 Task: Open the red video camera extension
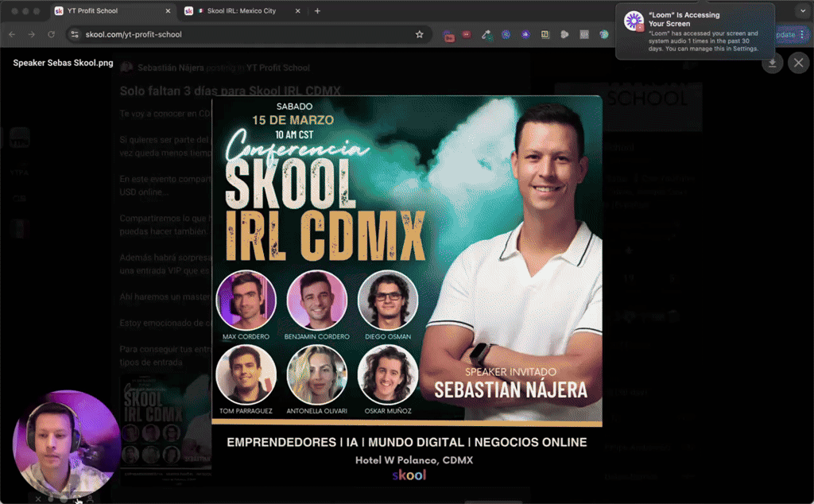[x=449, y=36]
